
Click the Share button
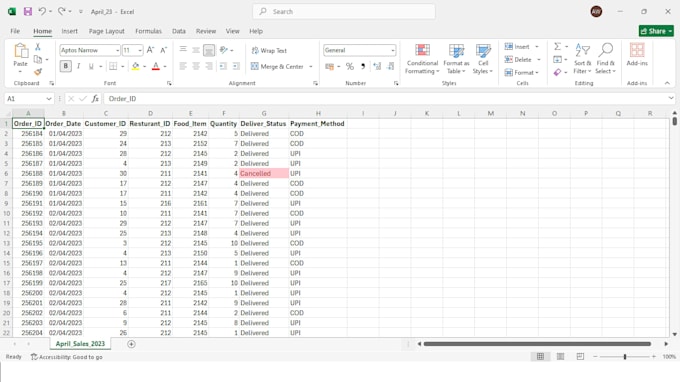click(x=656, y=31)
